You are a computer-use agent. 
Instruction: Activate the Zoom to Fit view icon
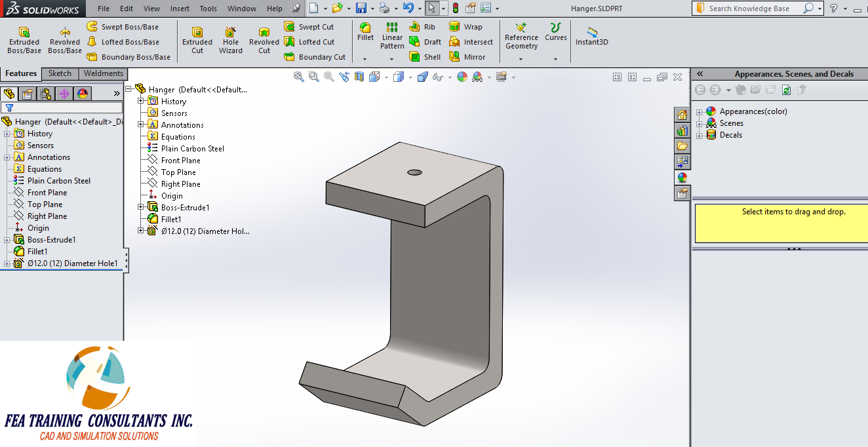pos(298,77)
